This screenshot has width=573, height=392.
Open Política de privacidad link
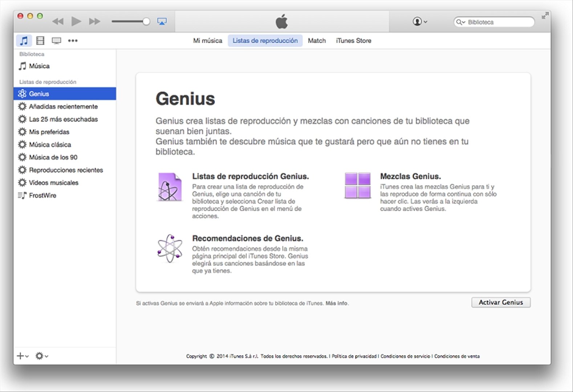pyautogui.click(x=354, y=356)
